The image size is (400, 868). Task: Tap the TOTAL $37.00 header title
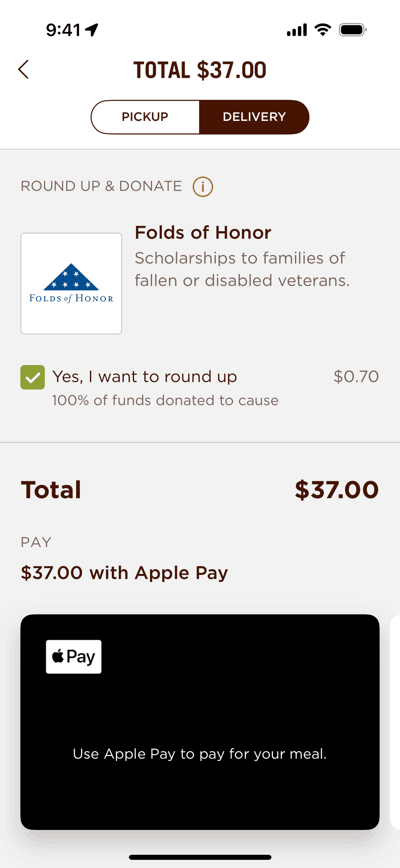200,70
